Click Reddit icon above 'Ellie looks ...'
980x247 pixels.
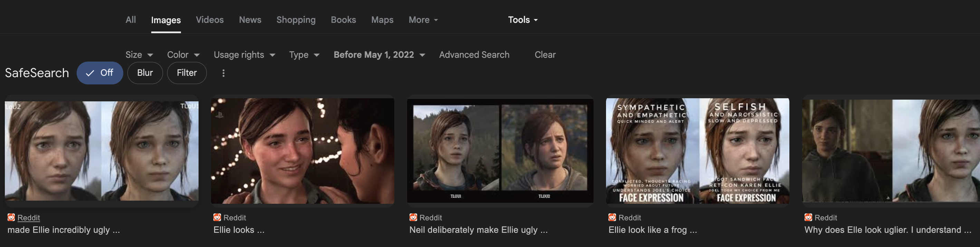coord(217,217)
